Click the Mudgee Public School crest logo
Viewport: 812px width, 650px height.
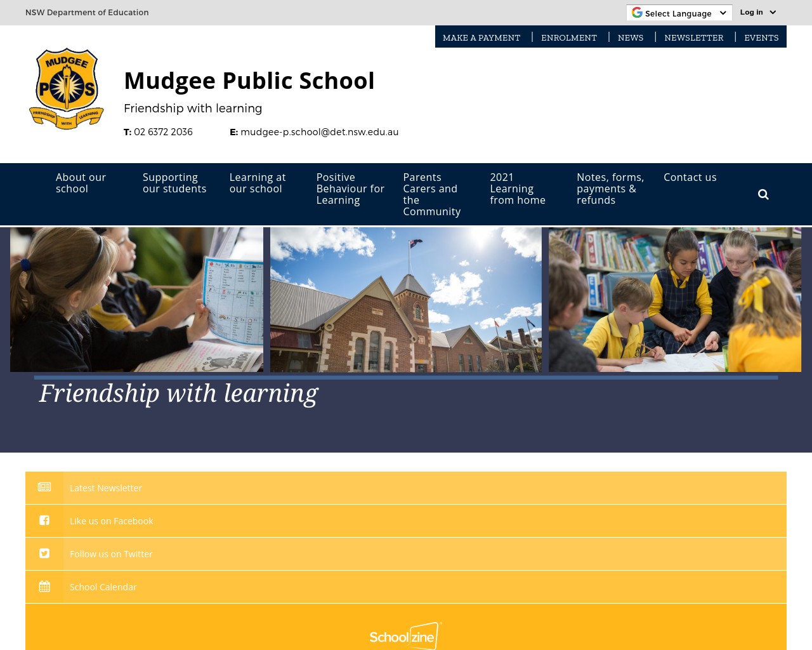[66, 89]
